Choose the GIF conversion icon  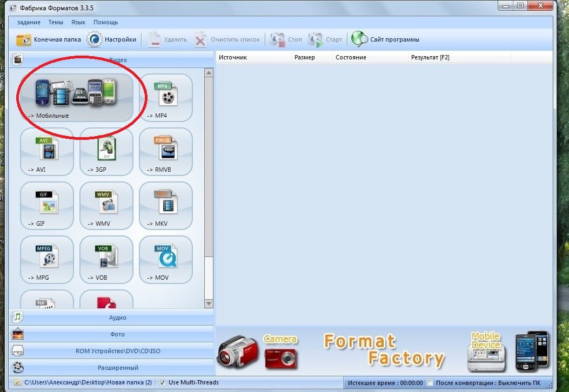tap(47, 206)
